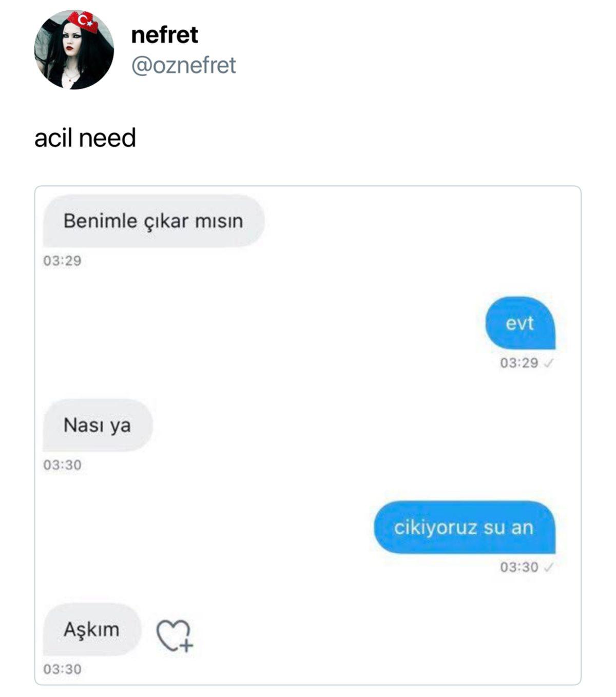Click the delivered check mark beside the evt timestamp

point(548,363)
